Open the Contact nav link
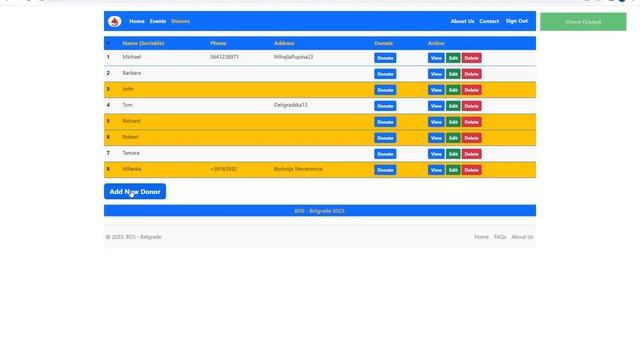The height and width of the screenshot is (360, 640). (489, 21)
